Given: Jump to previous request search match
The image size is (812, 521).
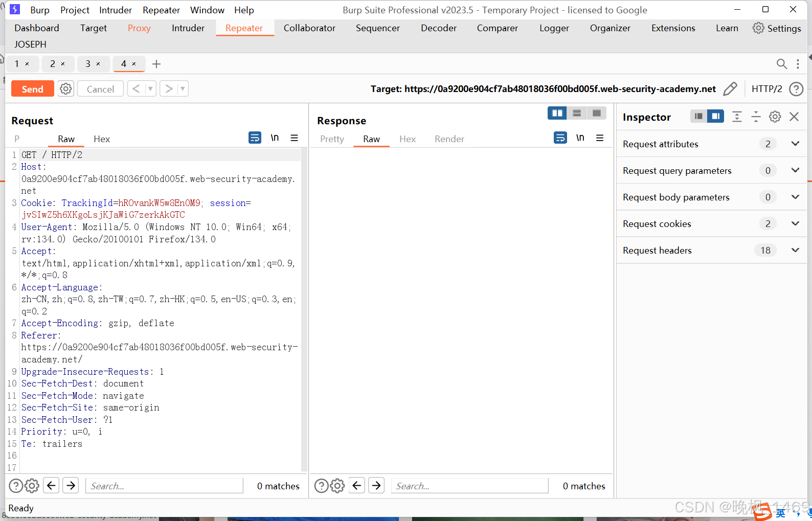Looking at the screenshot, I should (x=51, y=485).
